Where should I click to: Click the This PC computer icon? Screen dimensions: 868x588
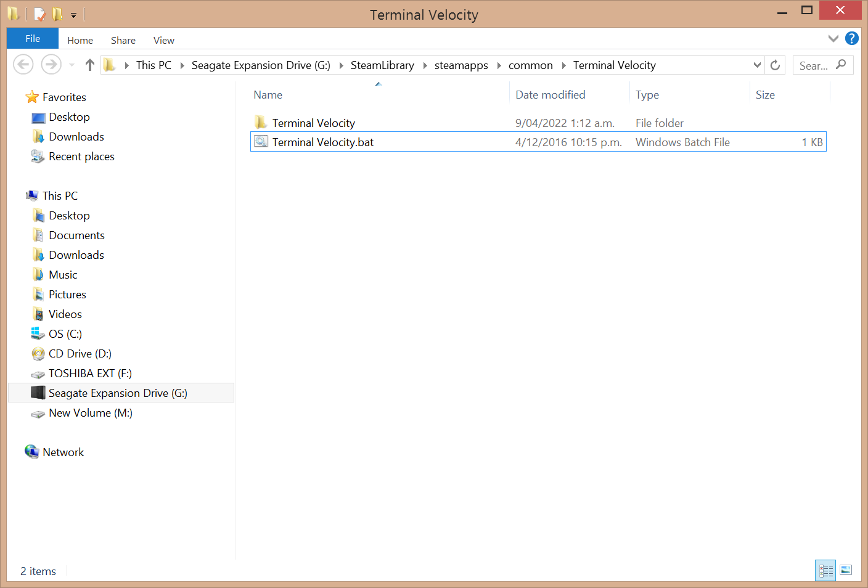pyautogui.click(x=32, y=195)
